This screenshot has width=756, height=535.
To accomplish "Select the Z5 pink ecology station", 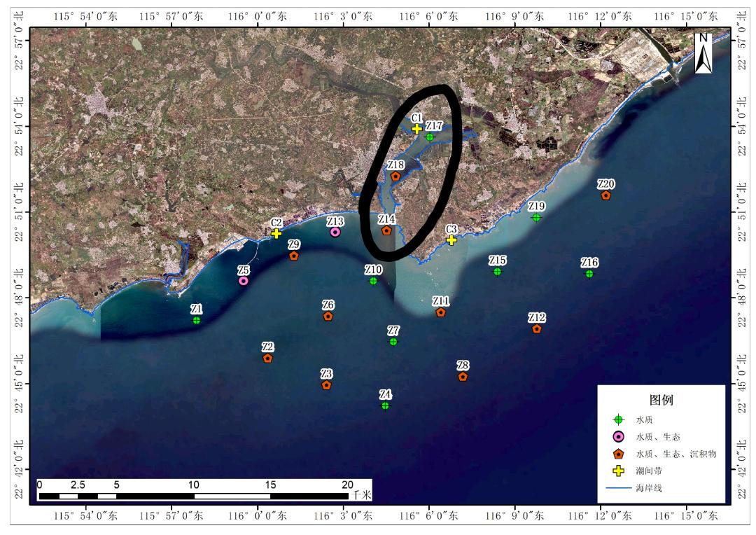I will tap(244, 280).
